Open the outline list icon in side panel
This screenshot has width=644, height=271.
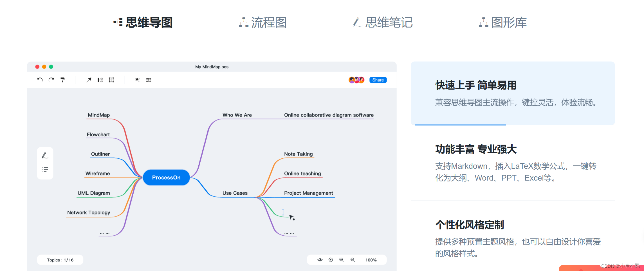click(45, 169)
